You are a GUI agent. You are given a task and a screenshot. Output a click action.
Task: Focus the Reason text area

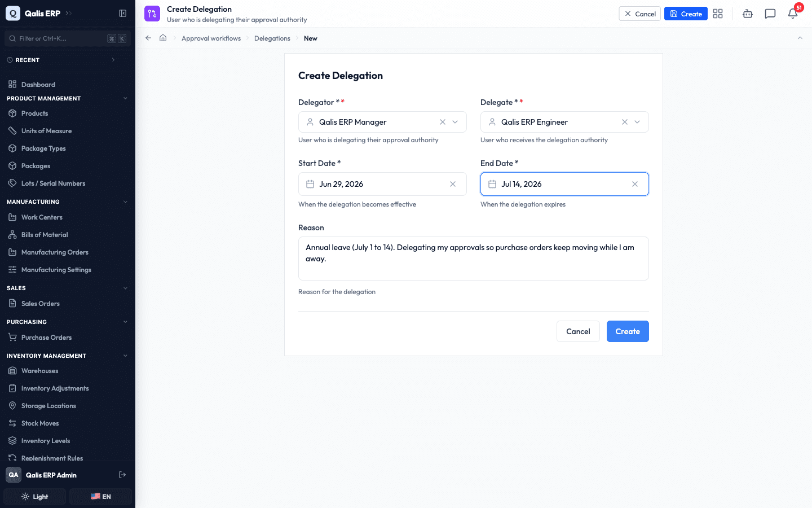coord(474,259)
